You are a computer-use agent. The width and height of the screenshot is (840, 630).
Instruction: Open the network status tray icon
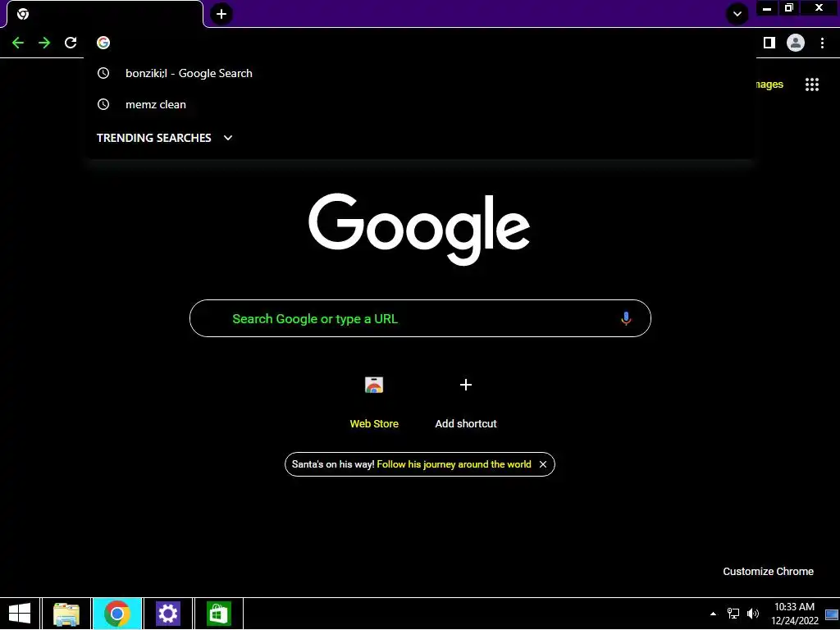pyautogui.click(x=733, y=614)
